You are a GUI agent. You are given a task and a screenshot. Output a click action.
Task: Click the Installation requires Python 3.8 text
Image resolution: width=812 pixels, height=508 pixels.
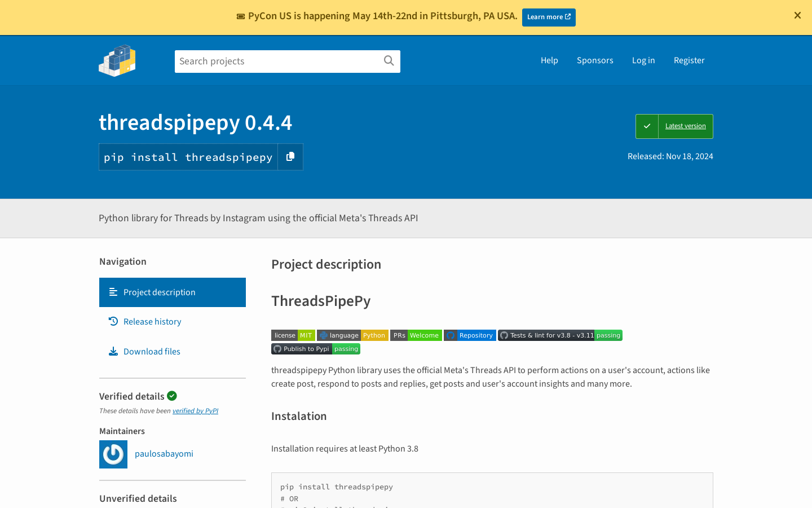345,449
